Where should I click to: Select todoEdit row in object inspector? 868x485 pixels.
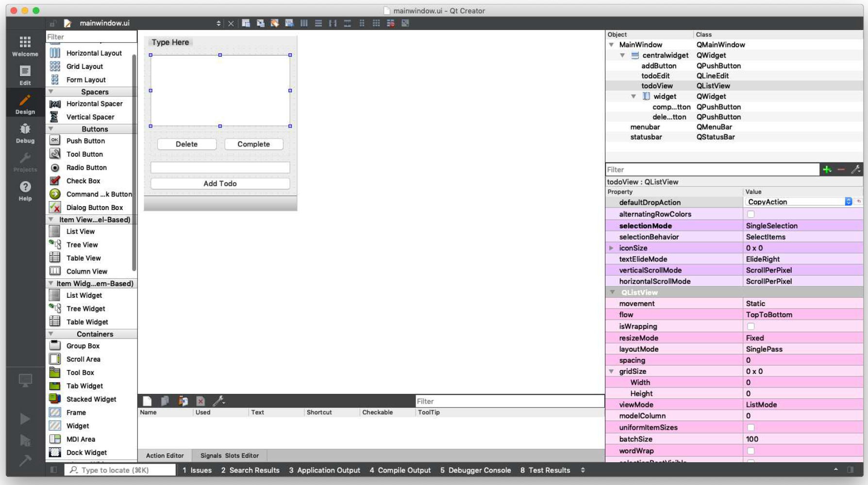point(734,76)
